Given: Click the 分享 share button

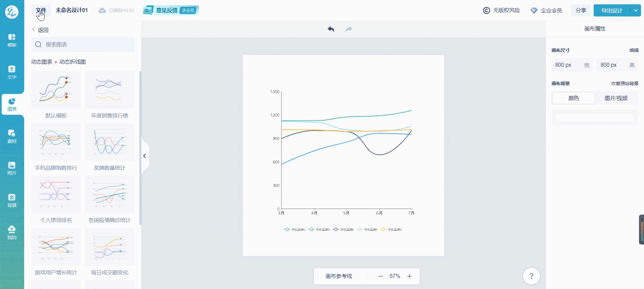Looking at the screenshot, I should pyautogui.click(x=581, y=10).
